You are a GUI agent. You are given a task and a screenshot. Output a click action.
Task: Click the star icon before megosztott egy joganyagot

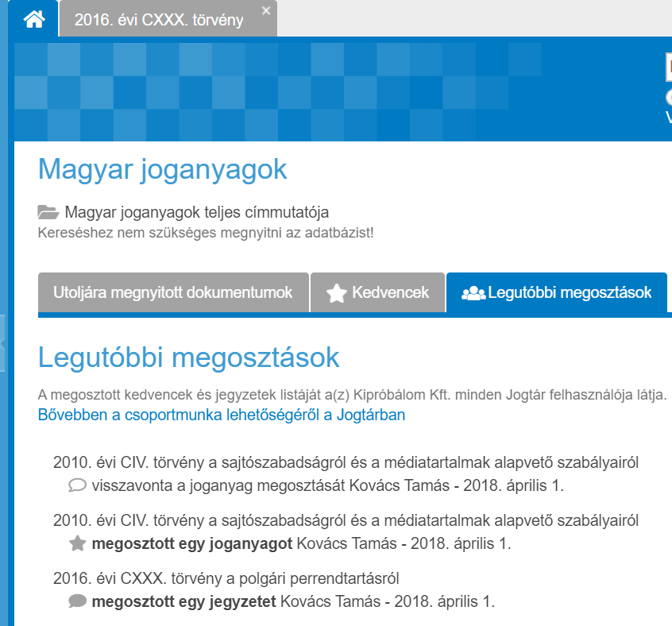[77, 544]
